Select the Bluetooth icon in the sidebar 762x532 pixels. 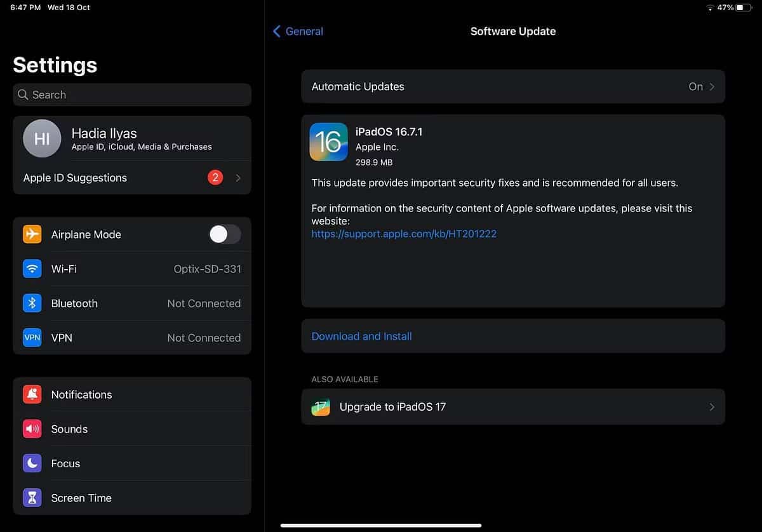32,303
